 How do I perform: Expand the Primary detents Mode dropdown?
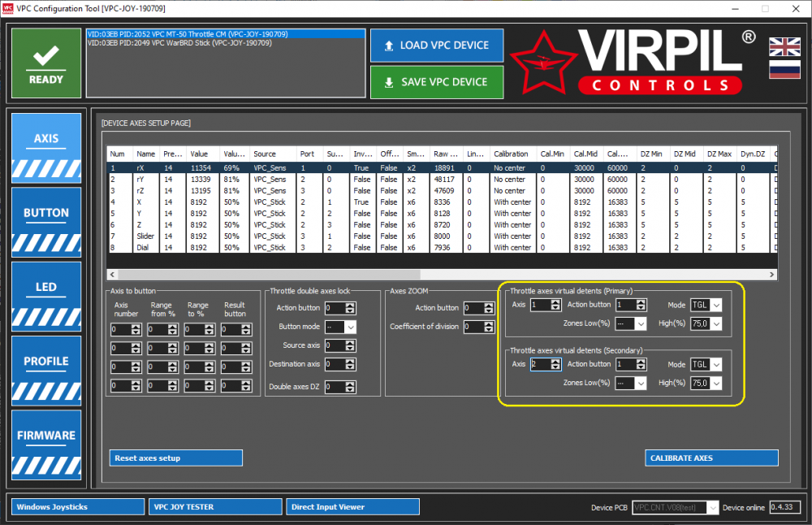click(706, 306)
